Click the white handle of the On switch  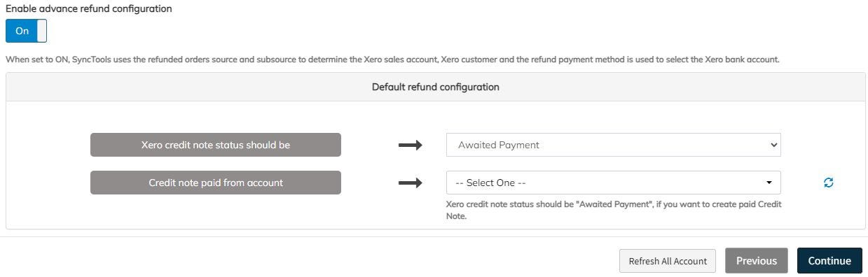tap(41, 31)
